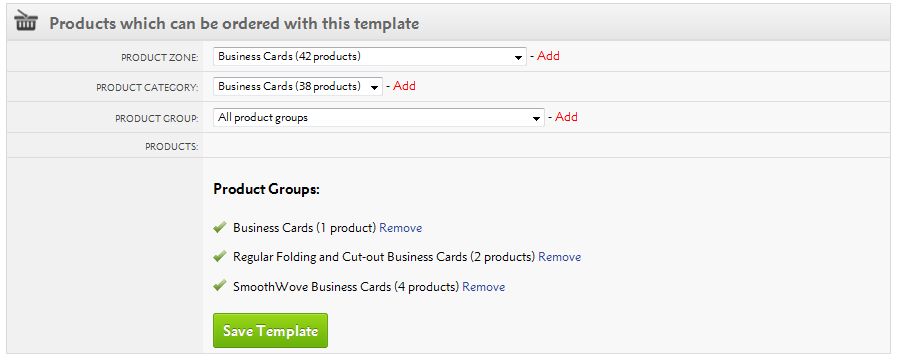
Task: Expand the Product Group dropdown
Action: click(x=379, y=118)
